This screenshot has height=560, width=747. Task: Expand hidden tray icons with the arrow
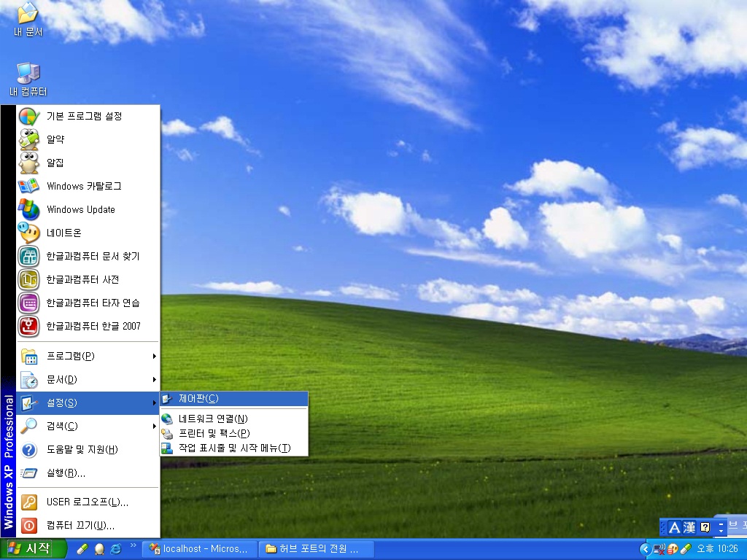coord(645,549)
